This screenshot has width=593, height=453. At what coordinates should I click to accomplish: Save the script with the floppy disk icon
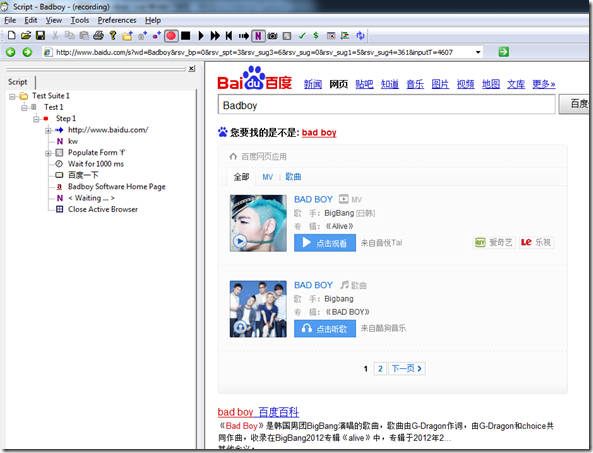pos(40,36)
